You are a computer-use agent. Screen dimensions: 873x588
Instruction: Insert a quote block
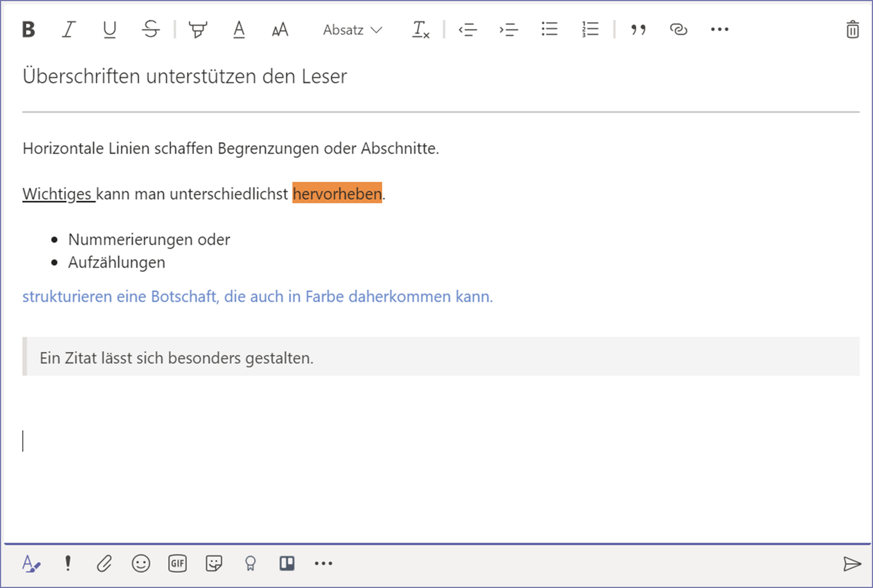click(638, 30)
